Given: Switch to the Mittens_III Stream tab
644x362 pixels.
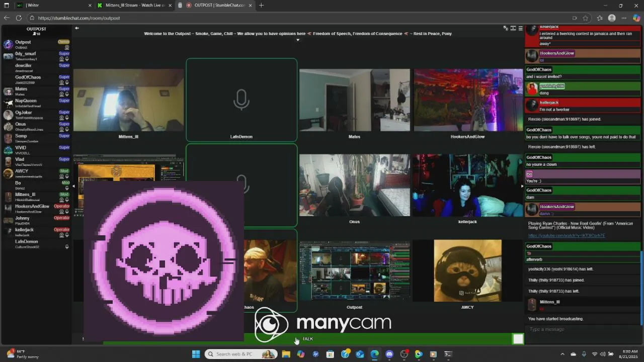Looking at the screenshot, I should 134,5.
